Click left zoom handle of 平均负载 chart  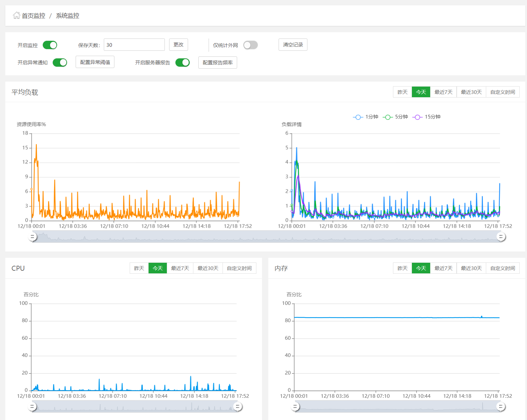[33, 237]
